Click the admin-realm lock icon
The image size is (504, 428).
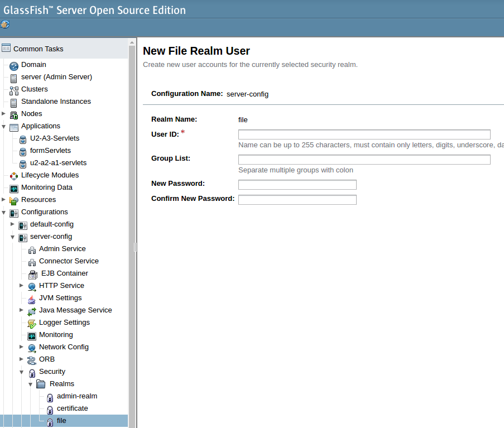coord(50,398)
